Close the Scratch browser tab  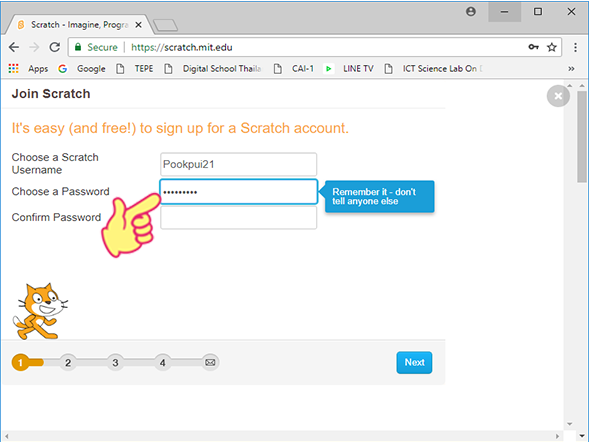click(x=138, y=25)
